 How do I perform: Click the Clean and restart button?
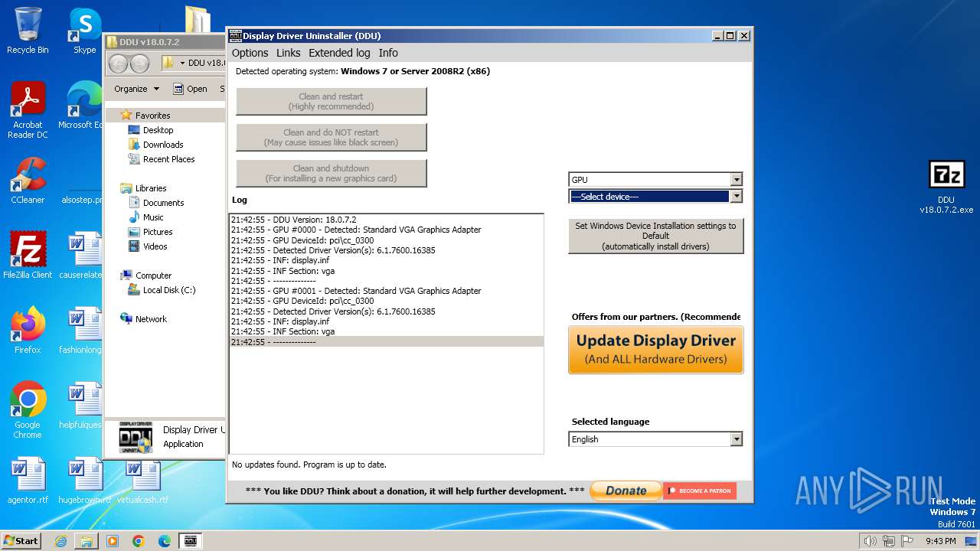coord(331,101)
